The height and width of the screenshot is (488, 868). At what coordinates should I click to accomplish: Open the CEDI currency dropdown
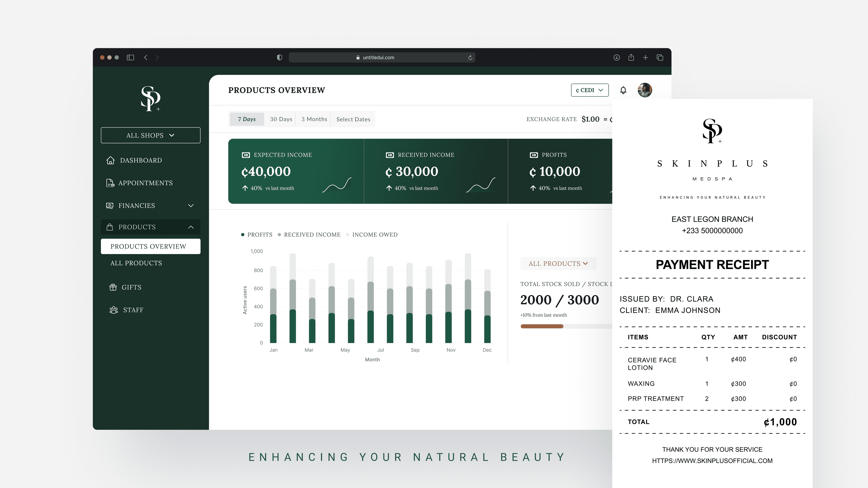coord(590,90)
